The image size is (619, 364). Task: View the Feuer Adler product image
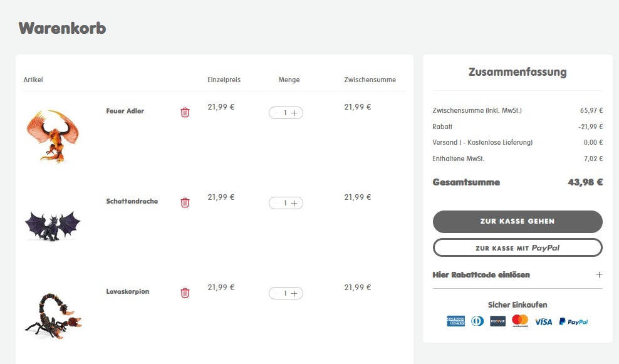click(53, 136)
